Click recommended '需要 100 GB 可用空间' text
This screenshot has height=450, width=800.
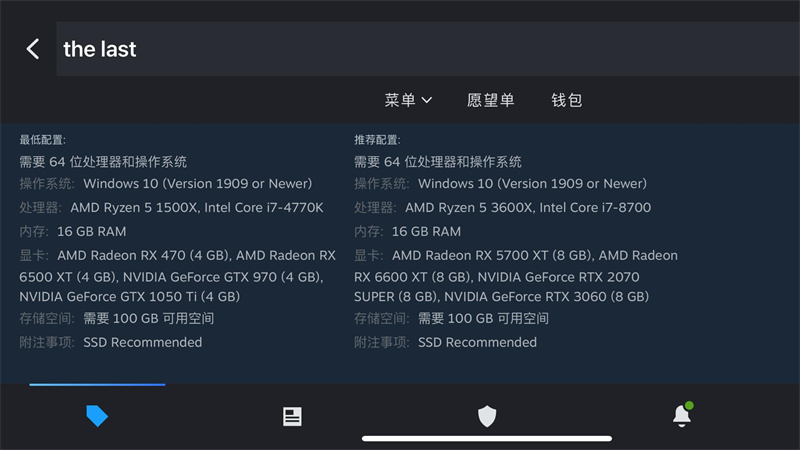pos(483,318)
